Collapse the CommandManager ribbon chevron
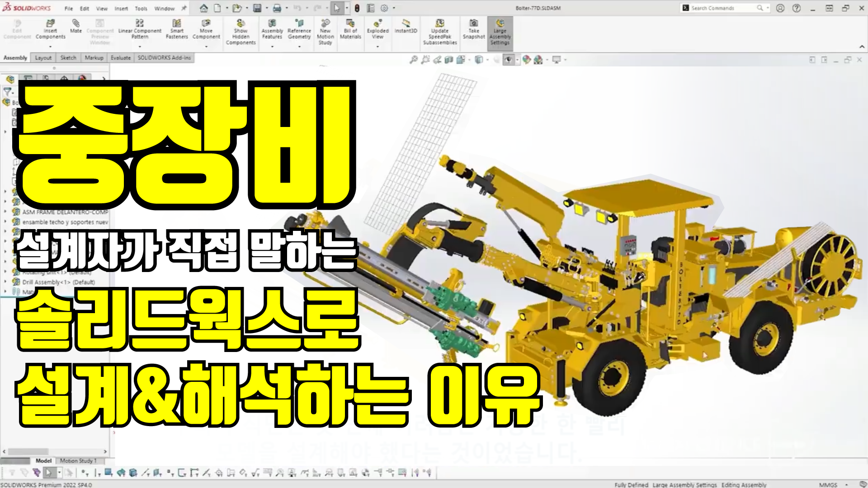Screen dimensions: 868x488 coord(862,47)
